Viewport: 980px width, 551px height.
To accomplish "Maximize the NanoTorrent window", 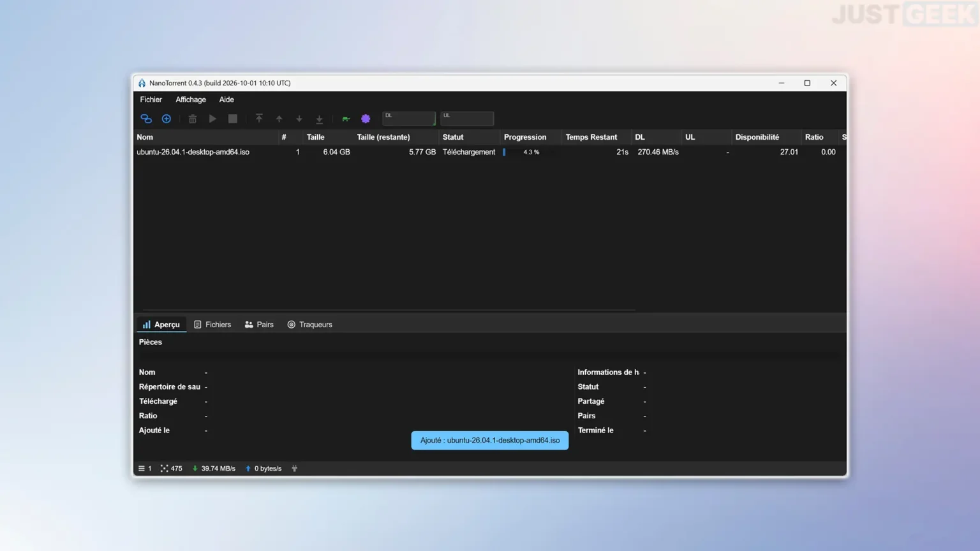I will [807, 83].
